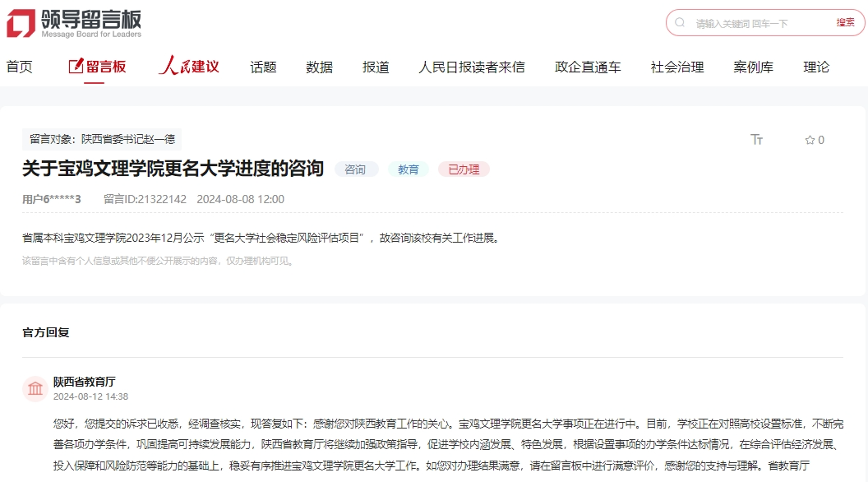Click the magnifier icon in the search bar
This screenshot has height=482, width=868.
pos(679,23)
